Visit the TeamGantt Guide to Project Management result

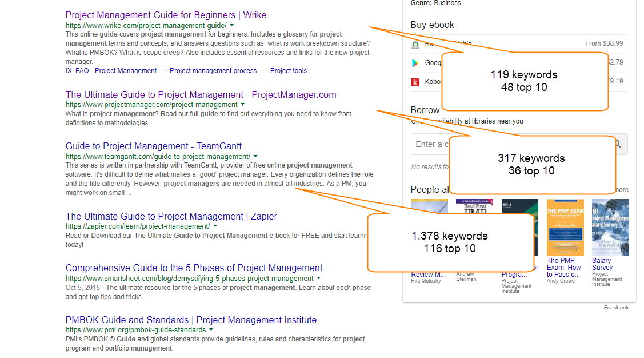(x=154, y=146)
